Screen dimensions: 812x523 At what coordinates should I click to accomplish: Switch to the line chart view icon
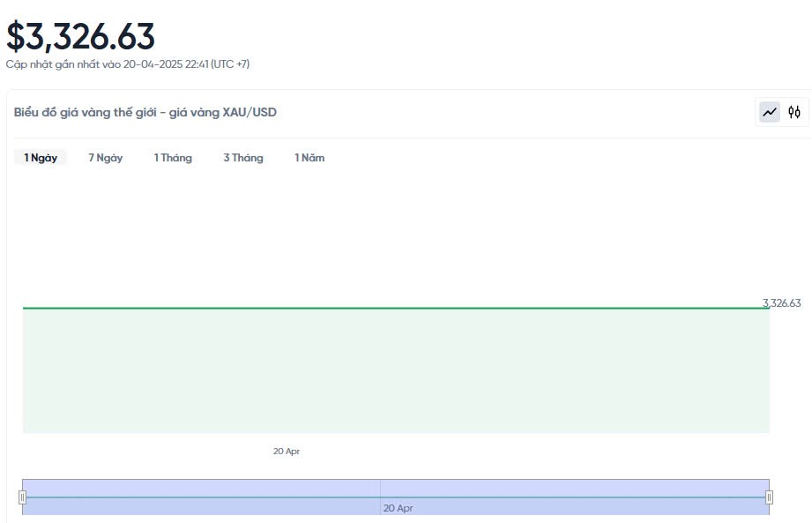770,112
